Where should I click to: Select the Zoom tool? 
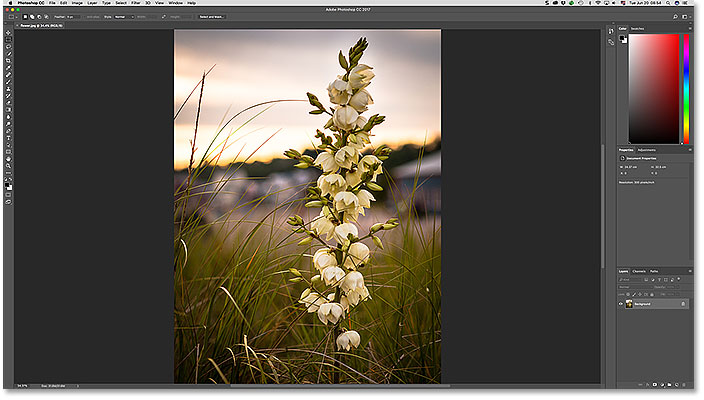point(8,166)
